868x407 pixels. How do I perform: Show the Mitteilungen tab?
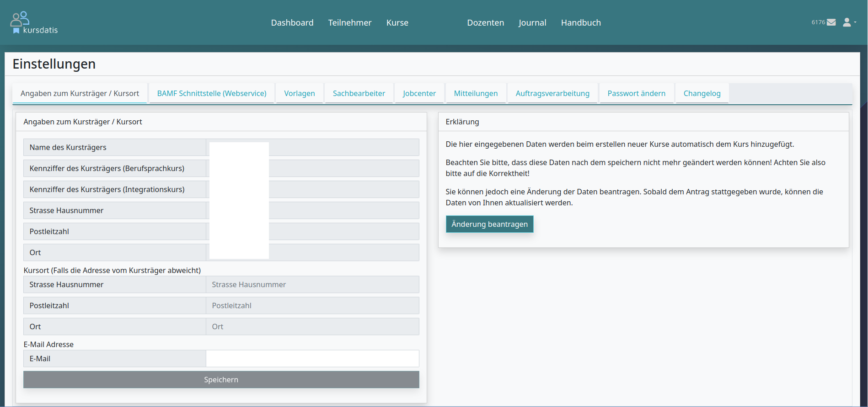[x=475, y=93]
